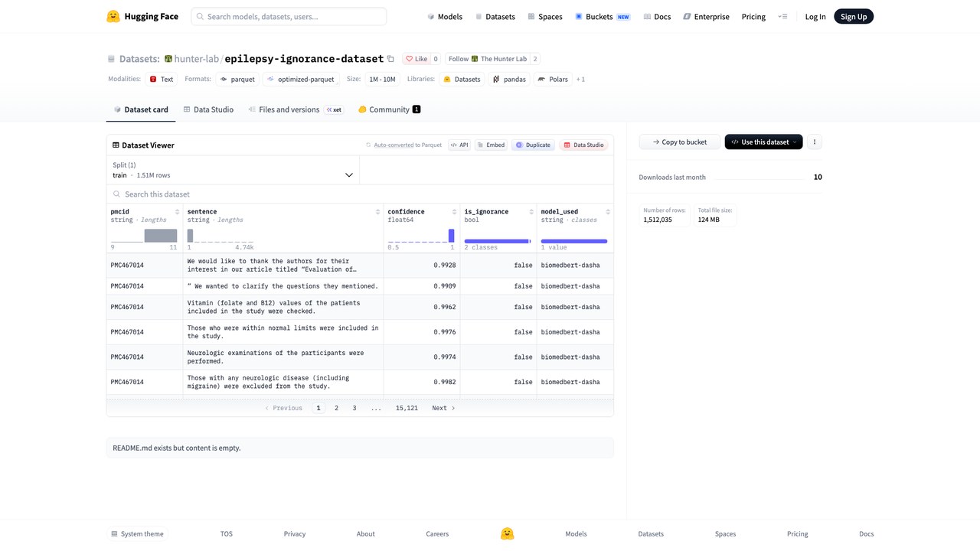Click the Sign Up button
Viewport: 980px width, 551px height.
pos(854,16)
